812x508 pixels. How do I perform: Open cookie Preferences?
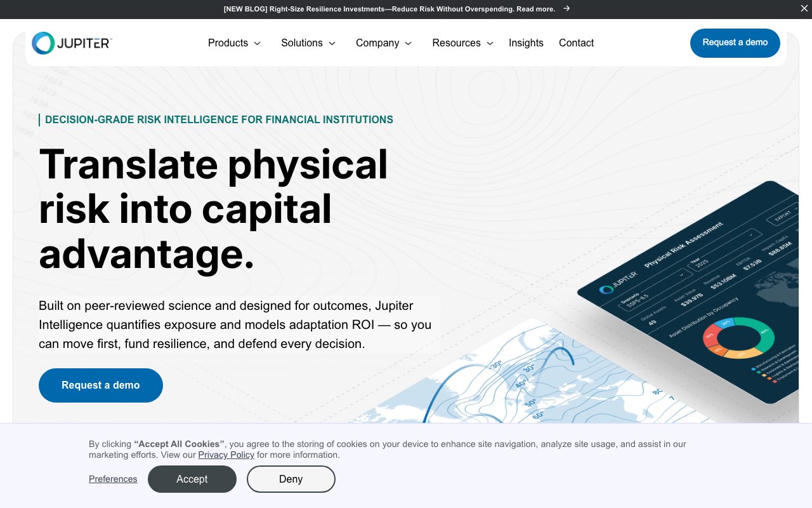(113, 479)
